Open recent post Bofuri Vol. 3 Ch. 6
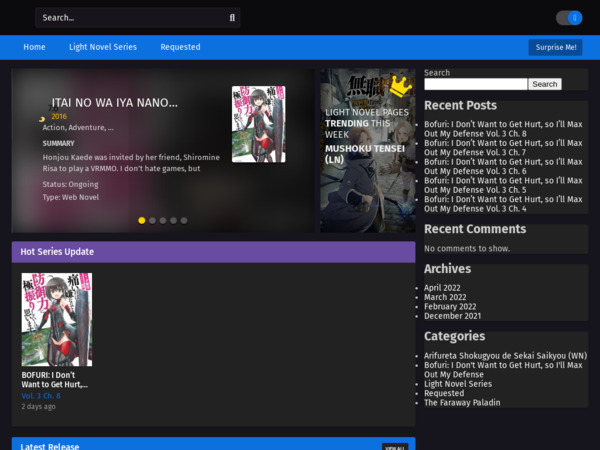Viewport: 600px width, 450px height. (503, 166)
